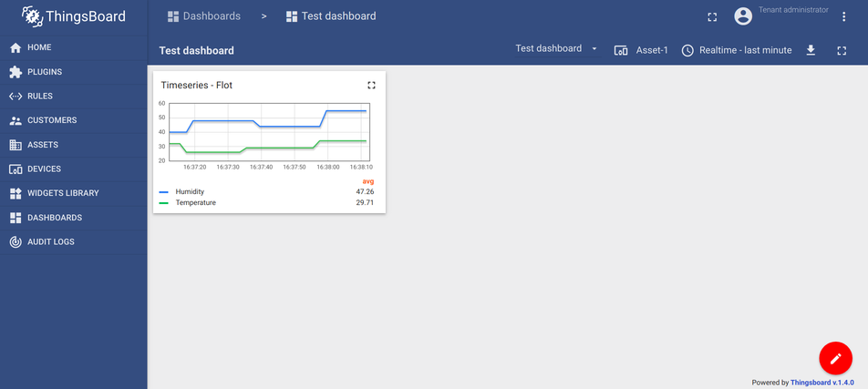This screenshot has width=868, height=389.
Task: Click the Rules arrows icon
Action: (15, 97)
